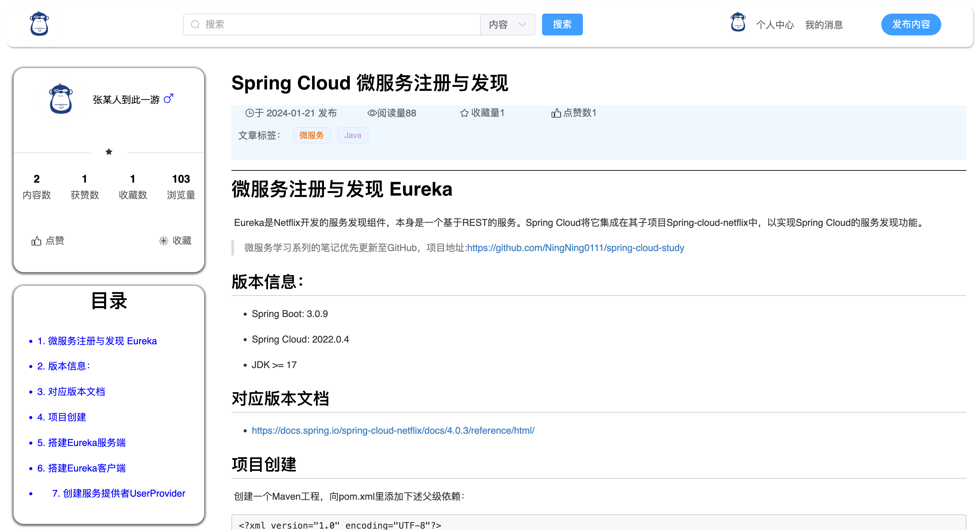Click the thumbs-up icon beside 点赞数1
The image size is (980, 530).
(x=556, y=113)
